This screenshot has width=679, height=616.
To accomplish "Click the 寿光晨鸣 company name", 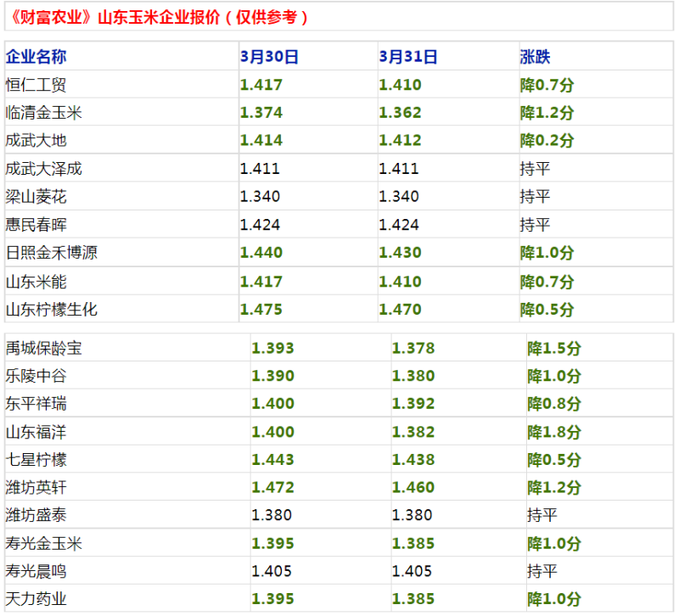I will click(x=36, y=571).
